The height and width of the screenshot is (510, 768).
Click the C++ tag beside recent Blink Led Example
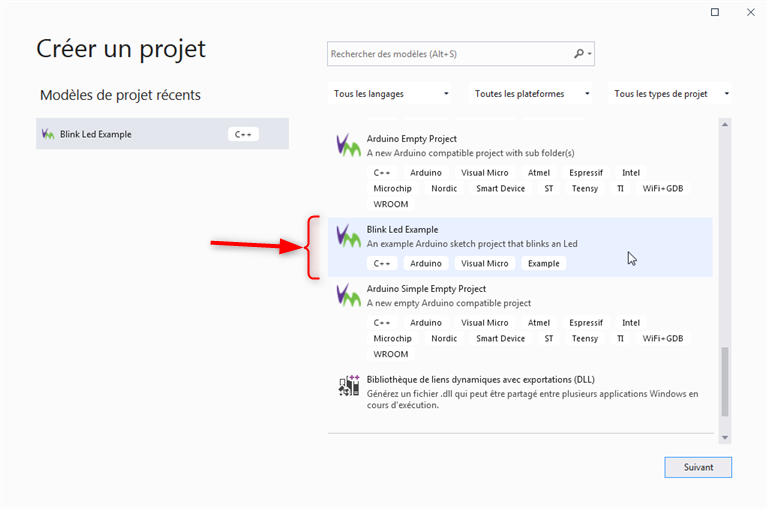point(243,134)
